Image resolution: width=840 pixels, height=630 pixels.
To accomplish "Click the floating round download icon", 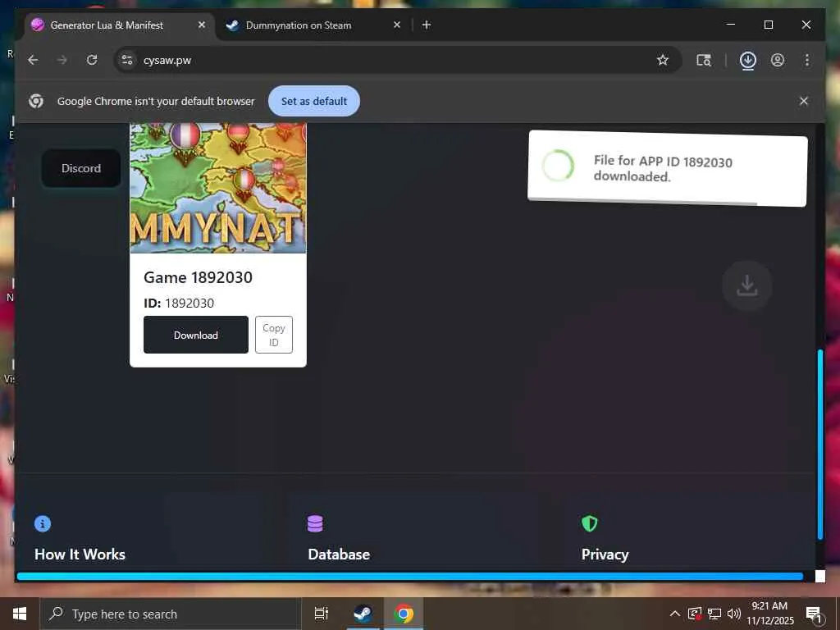I will click(x=746, y=285).
